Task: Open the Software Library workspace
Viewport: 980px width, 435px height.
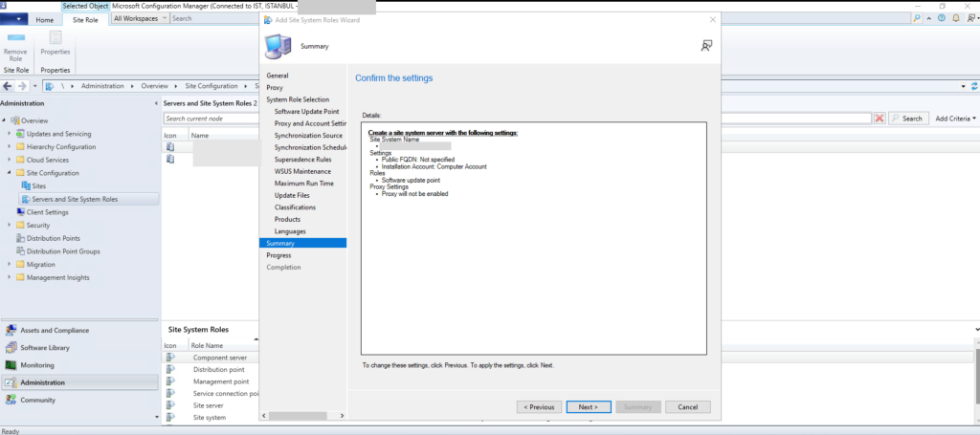Action: coord(45,348)
